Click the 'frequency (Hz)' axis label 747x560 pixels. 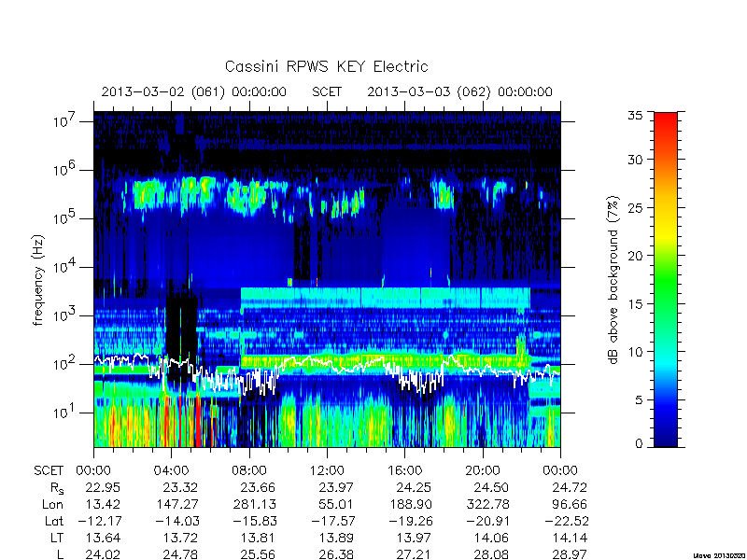coord(38,280)
